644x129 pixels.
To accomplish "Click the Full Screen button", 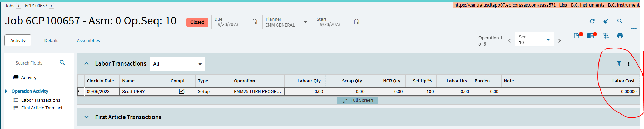I will click(x=357, y=100).
